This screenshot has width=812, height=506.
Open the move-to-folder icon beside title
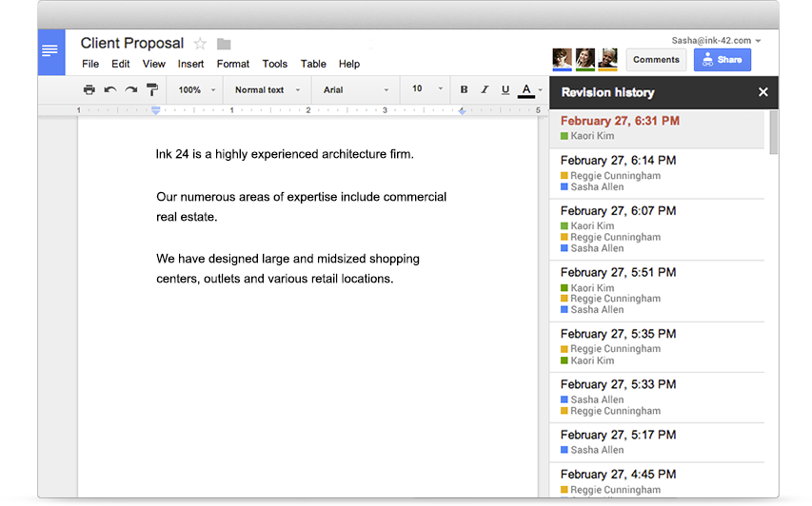click(224, 44)
